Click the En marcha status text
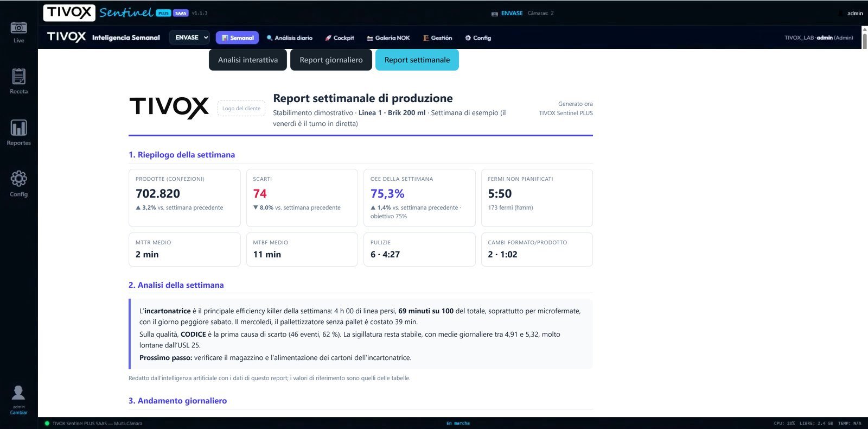Viewport: 868px width, 429px height. [x=458, y=424]
